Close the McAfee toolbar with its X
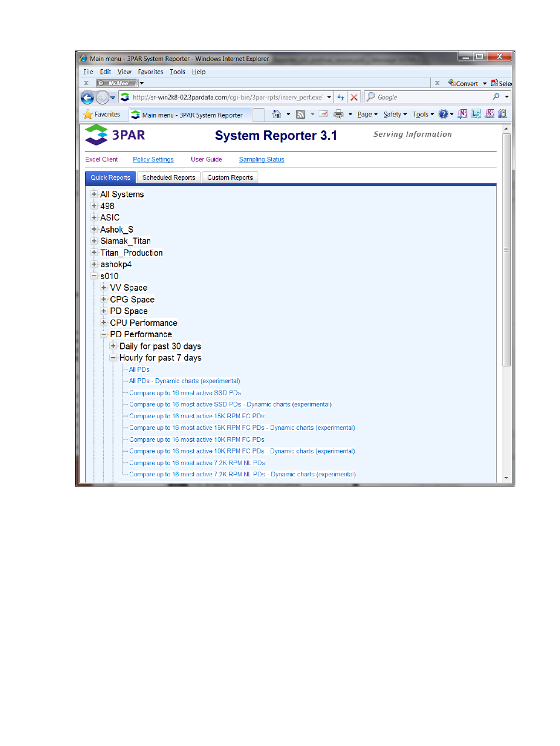Viewport: 560px width, 746px height. [x=86, y=83]
